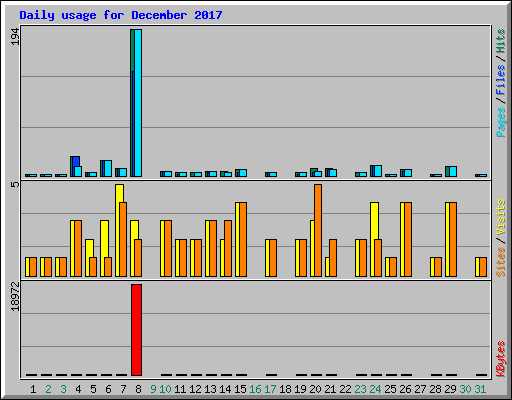This screenshot has width=512, height=400.
Task: Click day label 25 on x-axis
Action: [x=390, y=389]
